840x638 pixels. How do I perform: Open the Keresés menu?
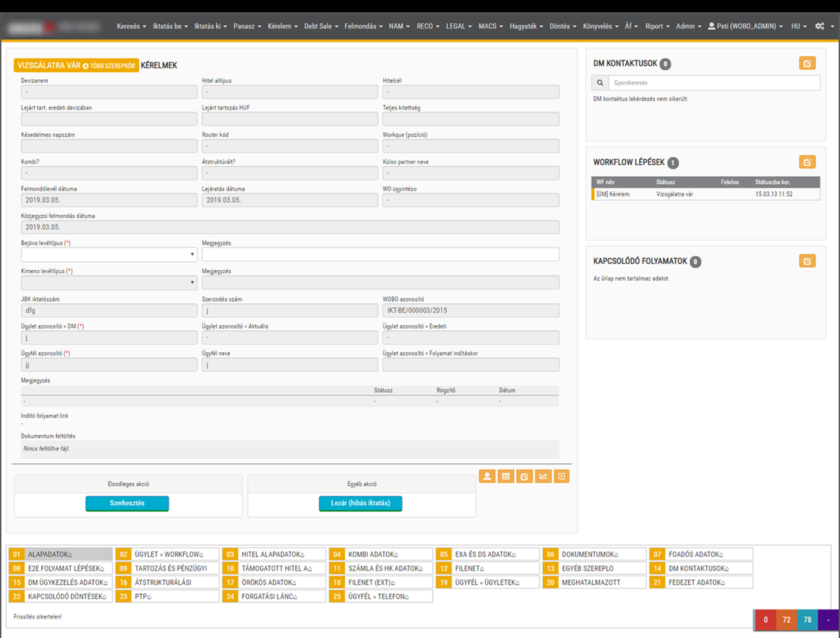(x=131, y=26)
